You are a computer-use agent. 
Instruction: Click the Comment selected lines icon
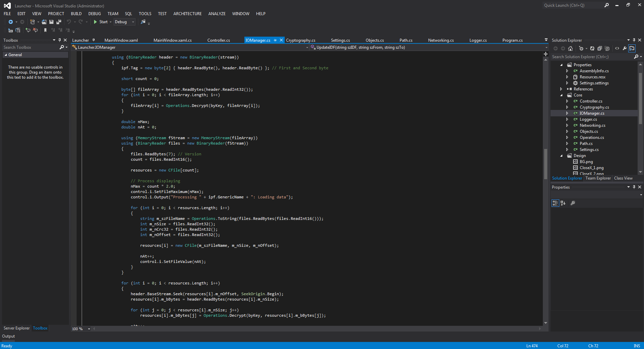(28, 30)
